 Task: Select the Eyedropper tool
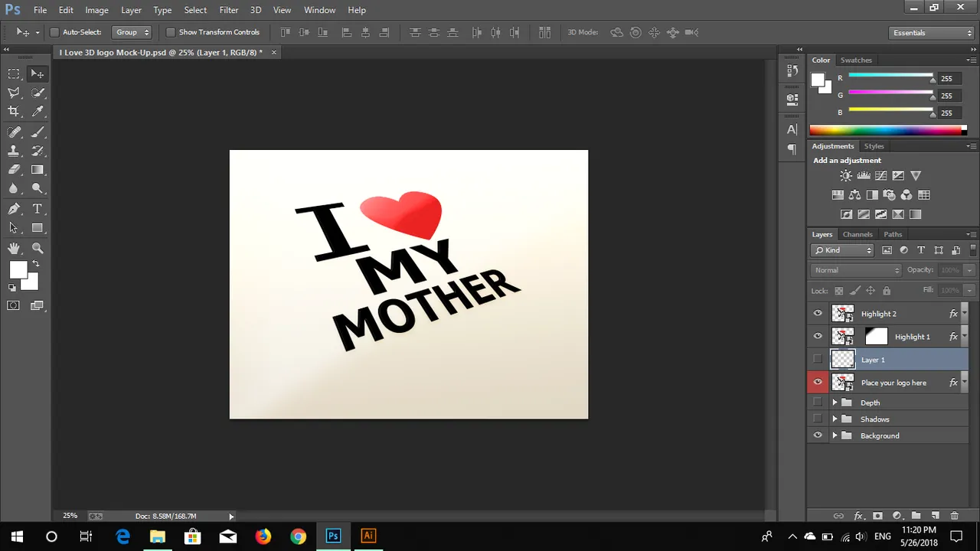coord(37,112)
